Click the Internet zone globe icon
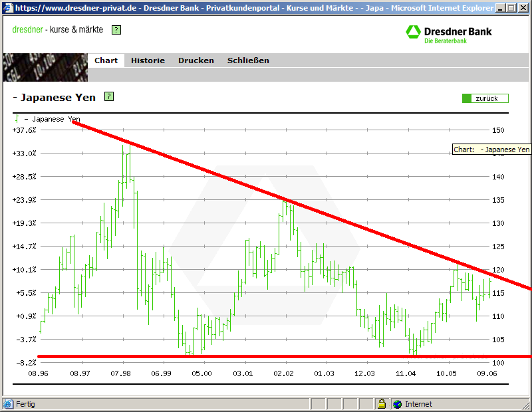The height and width of the screenshot is (412, 532). pyautogui.click(x=398, y=403)
